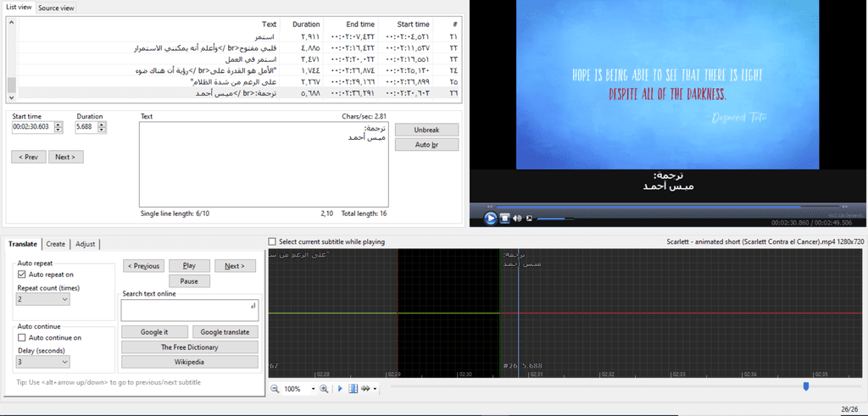Click the Auto br button
868x416 pixels.
427,144
